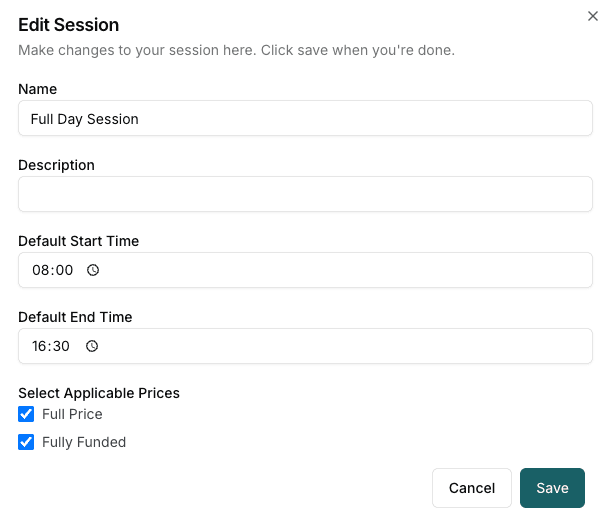Click the 'Default Start Time' label
The image size is (607, 526).
click(78, 241)
